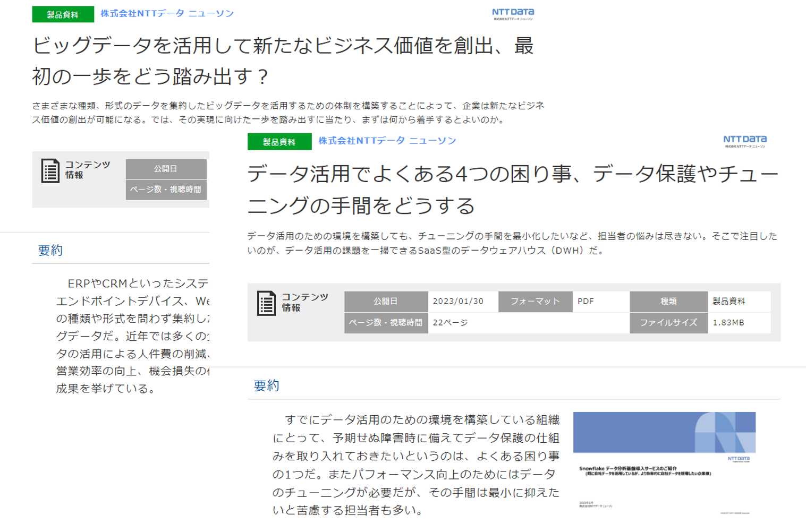
Task: Click the green 製品資料 tag on the back page
Action: pos(63,14)
